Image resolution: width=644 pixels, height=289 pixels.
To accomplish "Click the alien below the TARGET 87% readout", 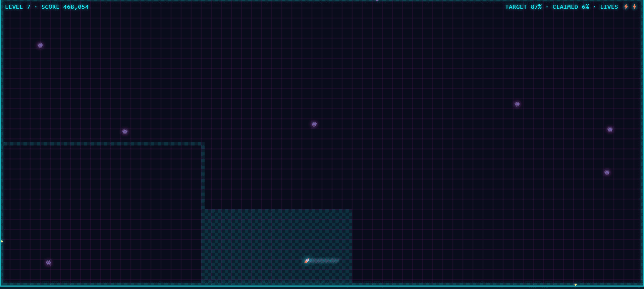I will point(517,104).
